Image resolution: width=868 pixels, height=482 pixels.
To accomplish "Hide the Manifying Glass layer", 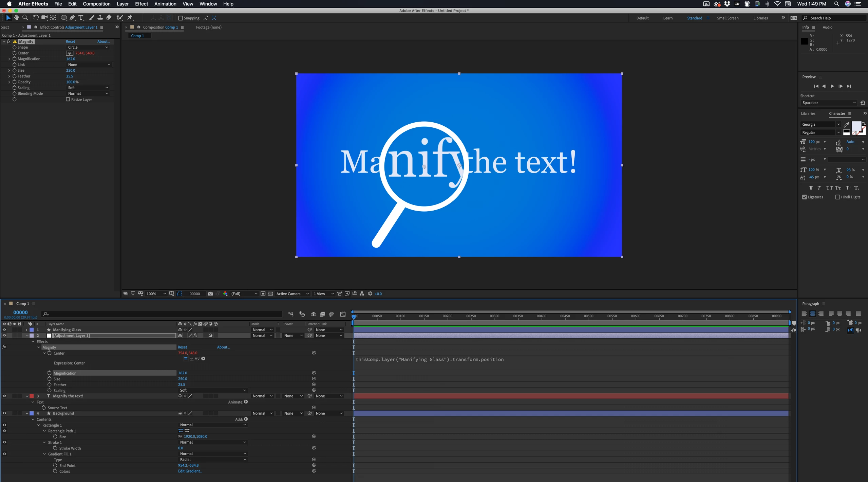I will (4, 330).
